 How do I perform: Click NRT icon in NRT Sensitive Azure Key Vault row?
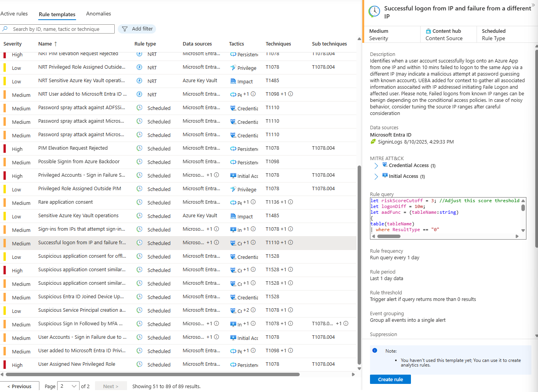(139, 81)
